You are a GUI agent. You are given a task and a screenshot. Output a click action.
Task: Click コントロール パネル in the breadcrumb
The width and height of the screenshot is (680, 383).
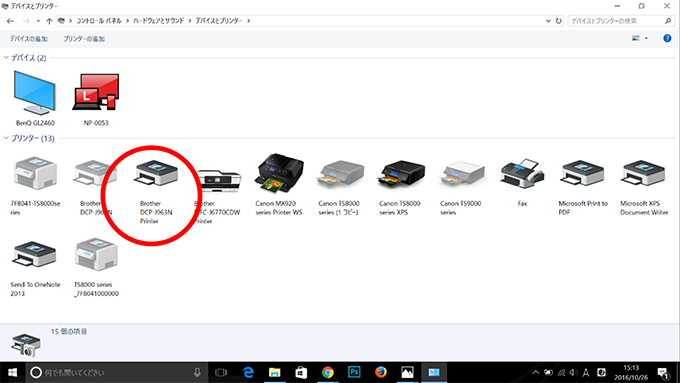99,21
